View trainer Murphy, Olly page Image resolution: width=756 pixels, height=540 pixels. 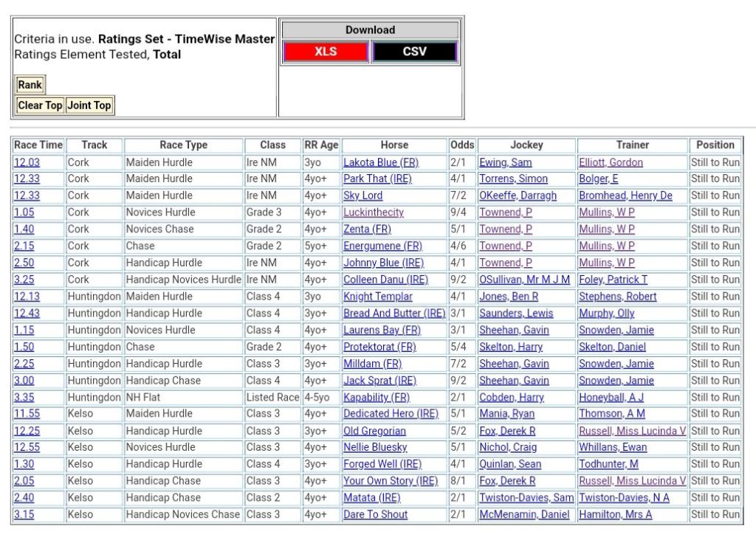pyautogui.click(x=606, y=313)
